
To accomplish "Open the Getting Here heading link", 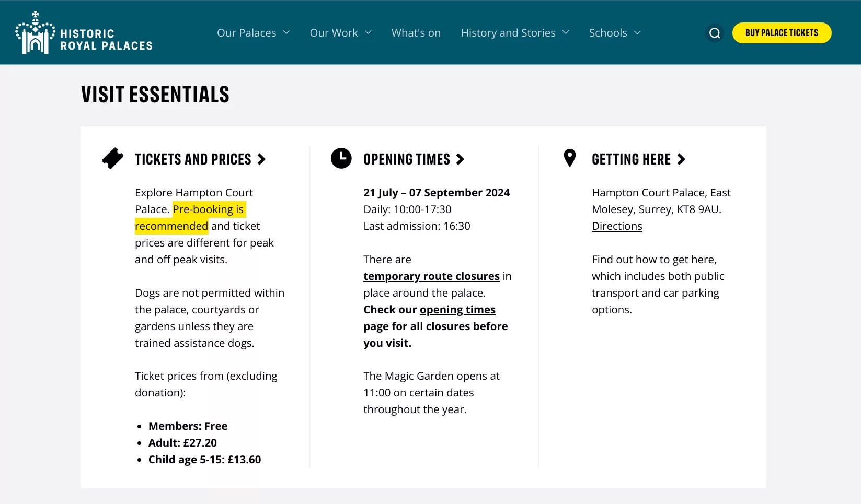I will coord(631,159).
